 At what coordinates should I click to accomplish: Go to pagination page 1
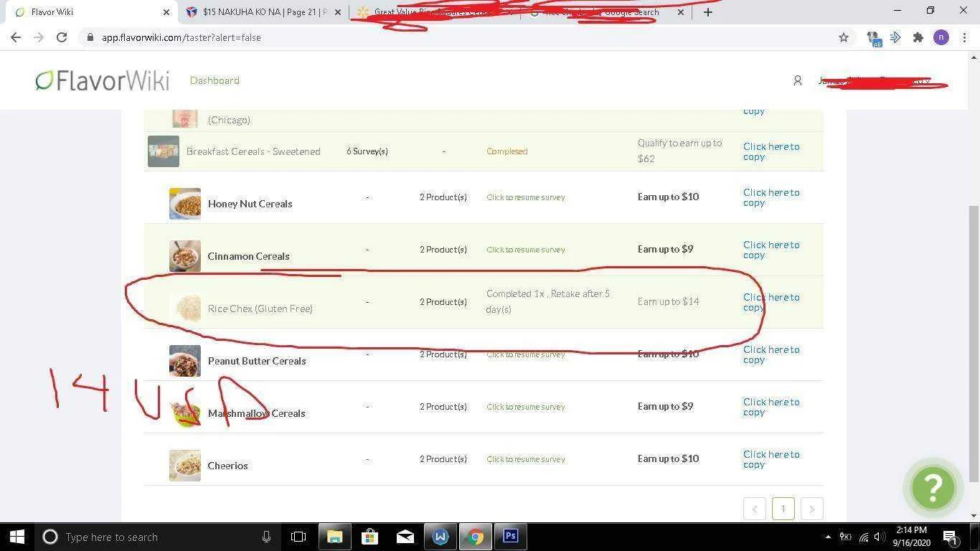783,509
